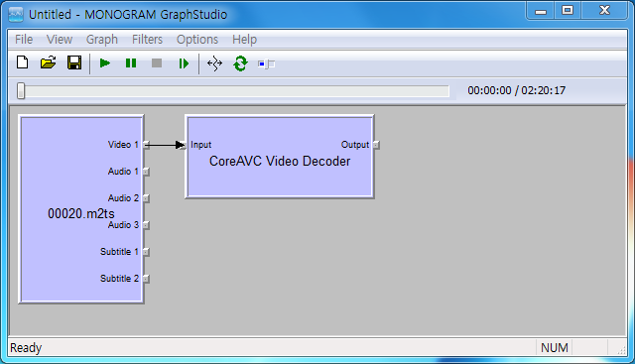Select the CoreAVC Video Decoder filter

[x=280, y=157]
